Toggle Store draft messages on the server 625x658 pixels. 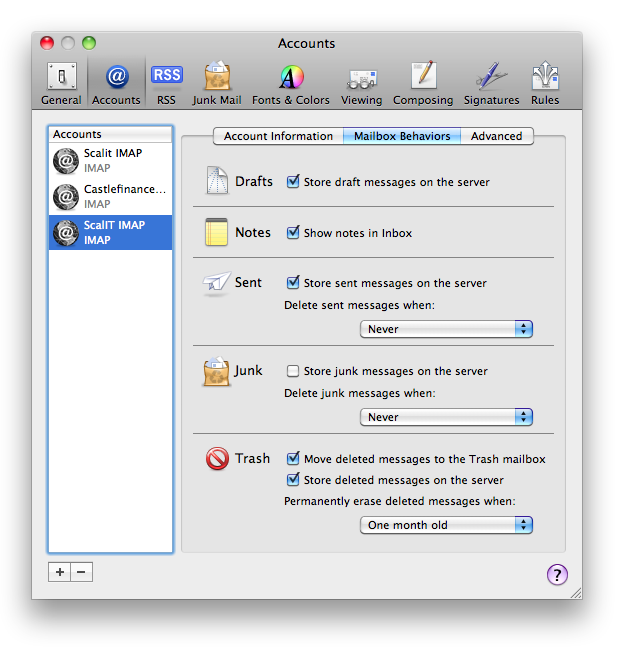(293, 182)
